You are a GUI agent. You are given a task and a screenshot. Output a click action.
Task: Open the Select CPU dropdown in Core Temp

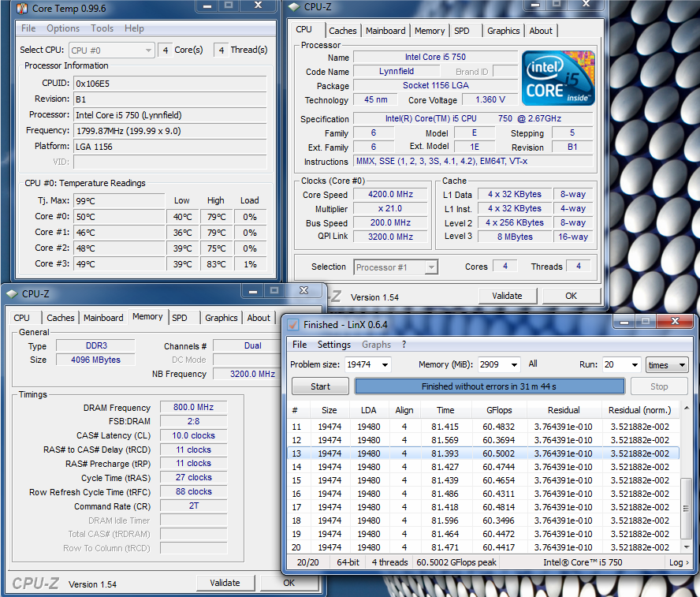pos(112,50)
